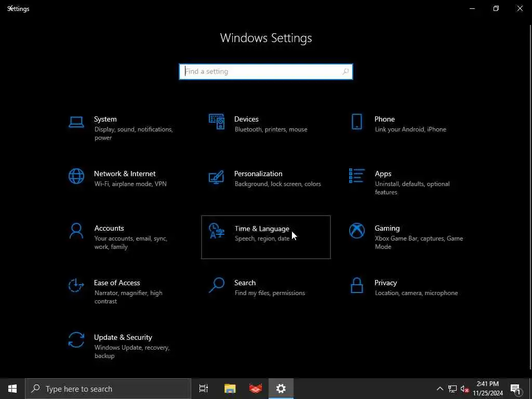
Task: Open the muted volume tray icon
Action: coord(464,389)
